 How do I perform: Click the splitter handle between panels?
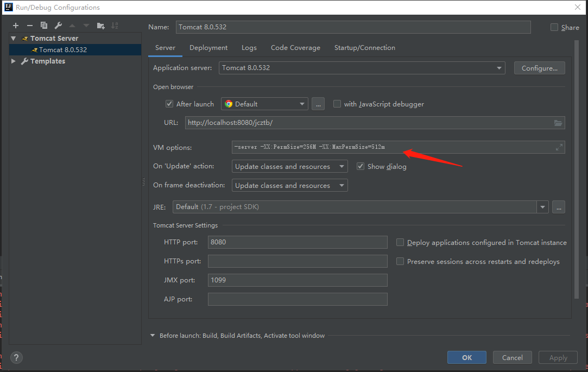143,182
